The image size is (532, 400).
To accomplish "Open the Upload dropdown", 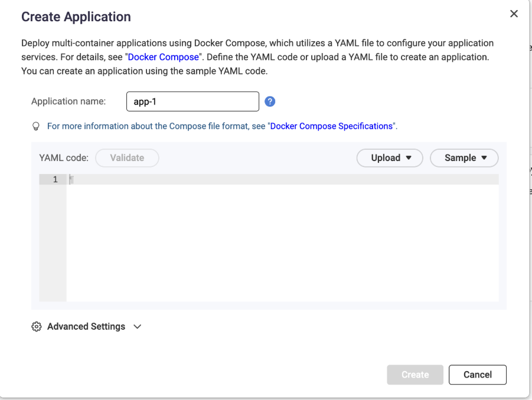I will tap(390, 158).
